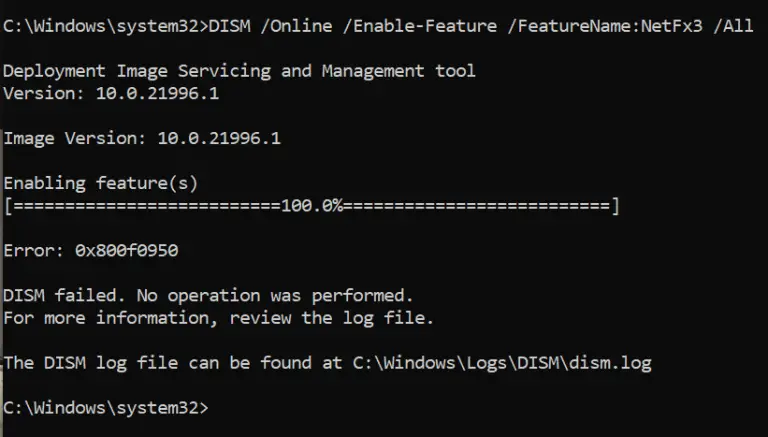
Task: Click the right half of the progress bar
Action: [x=478, y=206]
